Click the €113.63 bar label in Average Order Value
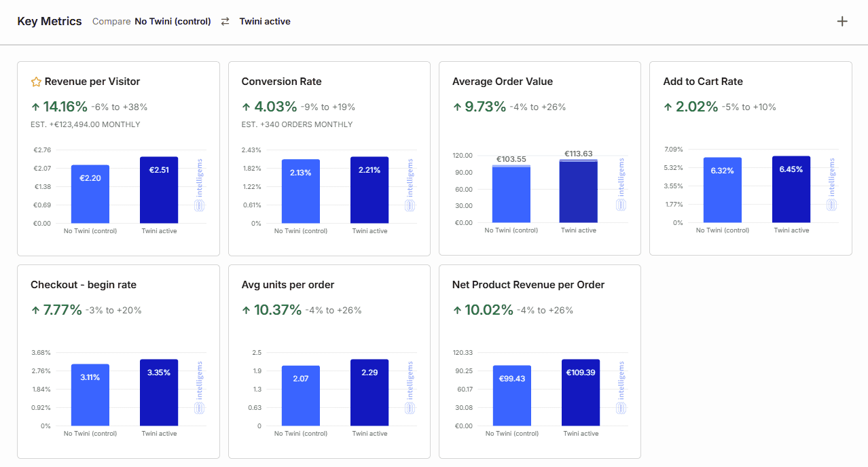This screenshot has width=868, height=467. [578, 154]
